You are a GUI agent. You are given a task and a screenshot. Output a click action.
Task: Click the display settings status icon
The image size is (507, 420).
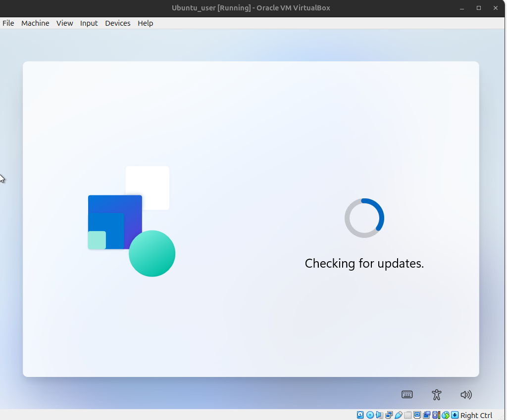[x=417, y=415]
